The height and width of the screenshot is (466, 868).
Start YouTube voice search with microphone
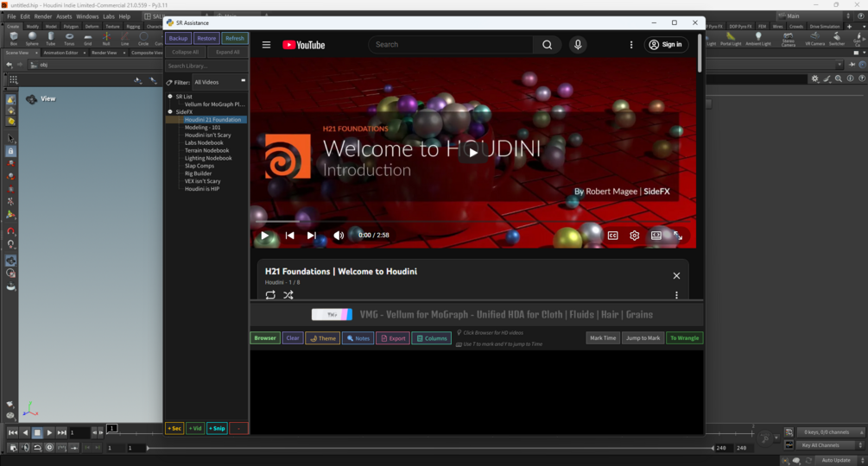point(578,45)
